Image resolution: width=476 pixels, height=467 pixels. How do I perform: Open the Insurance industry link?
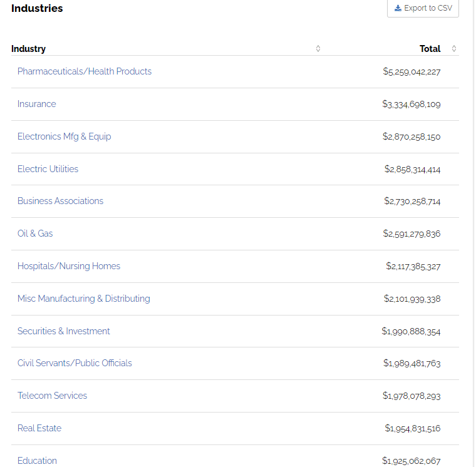pos(36,104)
